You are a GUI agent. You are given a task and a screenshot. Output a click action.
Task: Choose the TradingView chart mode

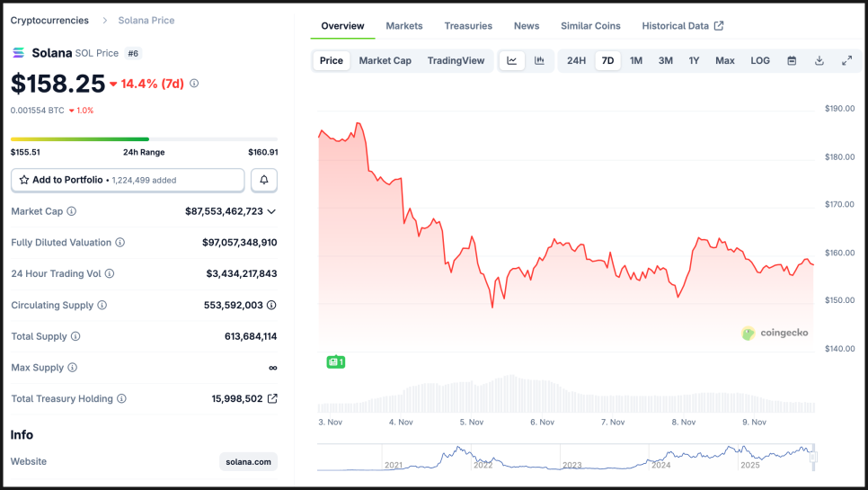tap(456, 61)
